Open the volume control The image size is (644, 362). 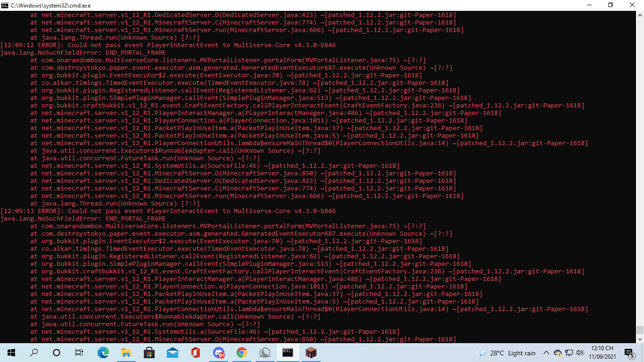click(x=580, y=353)
